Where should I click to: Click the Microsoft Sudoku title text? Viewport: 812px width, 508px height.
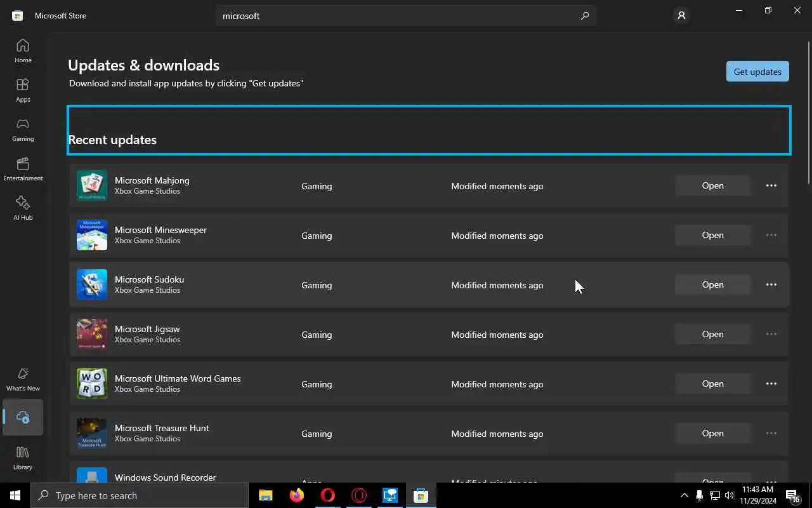pyautogui.click(x=149, y=279)
